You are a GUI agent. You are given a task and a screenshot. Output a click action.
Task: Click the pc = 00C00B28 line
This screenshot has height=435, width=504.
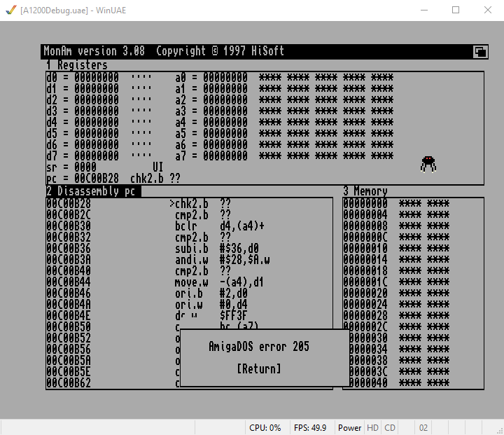113,178
